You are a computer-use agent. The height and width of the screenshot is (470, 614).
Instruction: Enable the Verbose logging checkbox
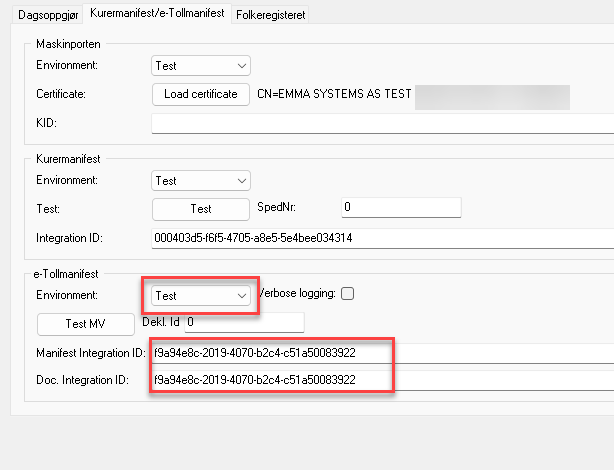pos(348,294)
